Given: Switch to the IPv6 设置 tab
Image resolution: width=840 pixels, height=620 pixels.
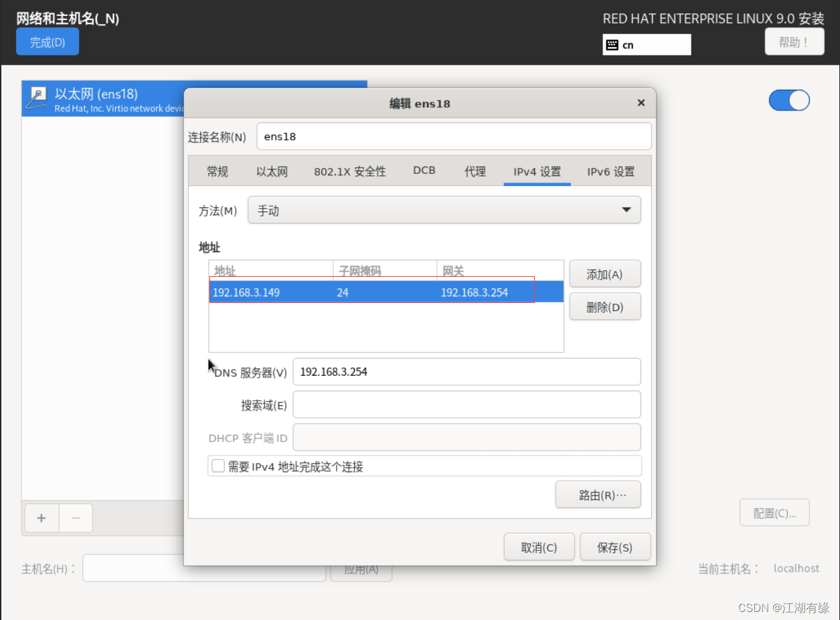Looking at the screenshot, I should (x=610, y=171).
